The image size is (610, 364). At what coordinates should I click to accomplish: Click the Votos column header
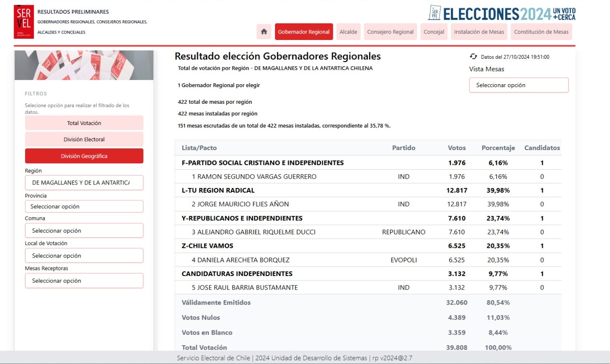tap(457, 148)
